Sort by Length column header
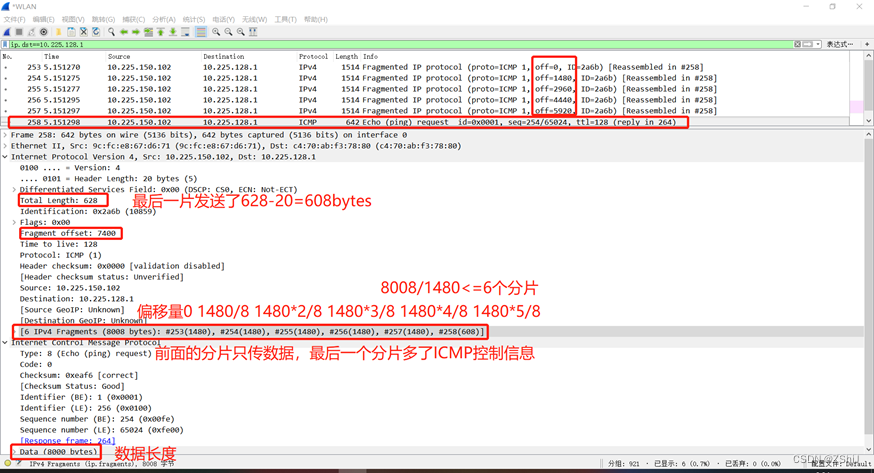The height and width of the screenshot is (473, 874). coord(346,56)
